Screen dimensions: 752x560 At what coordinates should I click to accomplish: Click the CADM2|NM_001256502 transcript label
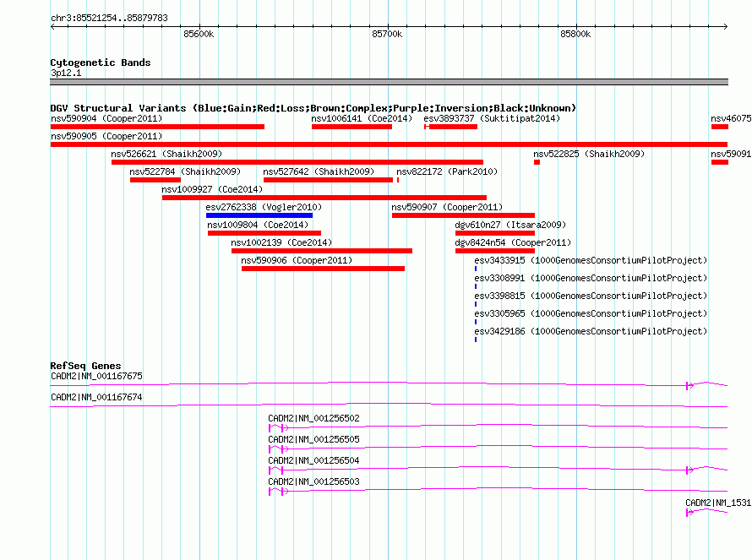pos(313,418)
